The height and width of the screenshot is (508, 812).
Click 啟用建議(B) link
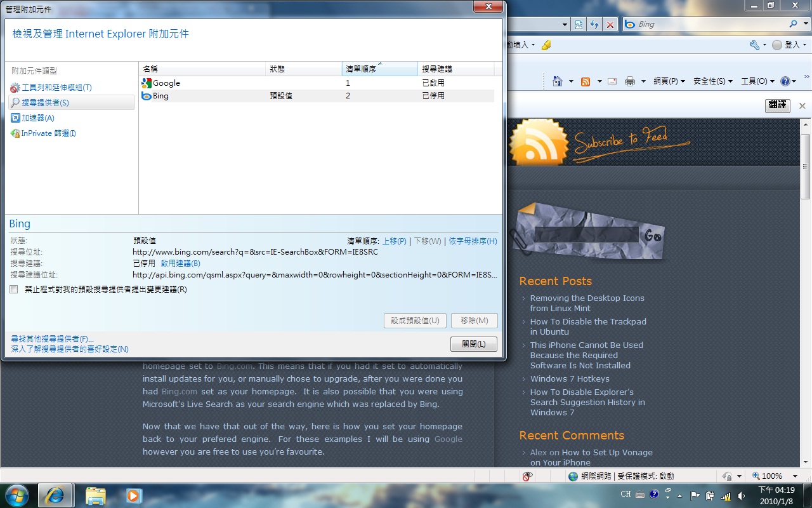click(180, 264)
